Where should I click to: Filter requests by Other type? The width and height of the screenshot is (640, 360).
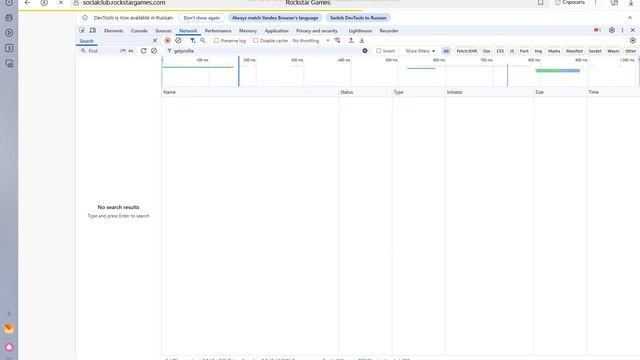(x=630, y=51)
